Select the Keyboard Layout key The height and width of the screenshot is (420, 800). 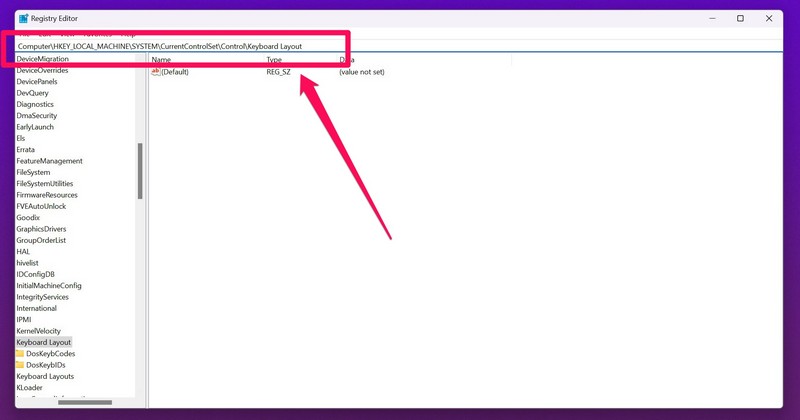tap(44, 342)
